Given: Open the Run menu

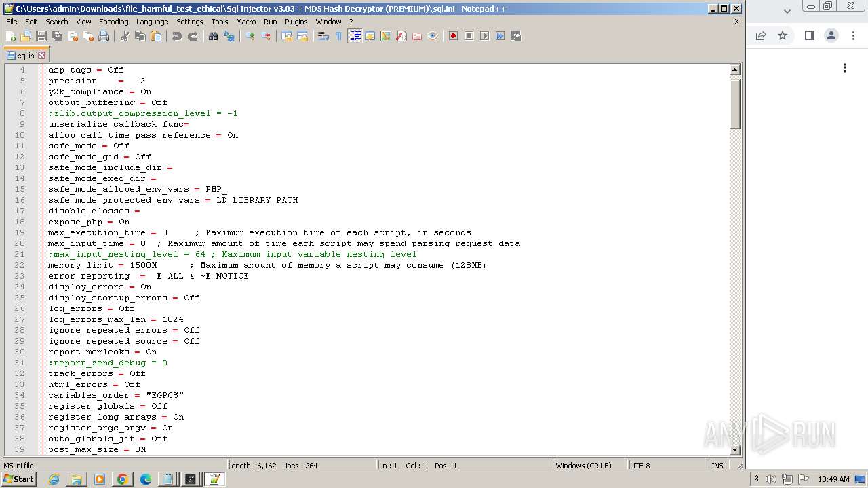Looking at the screenshot, I should (x=271, y=22).
